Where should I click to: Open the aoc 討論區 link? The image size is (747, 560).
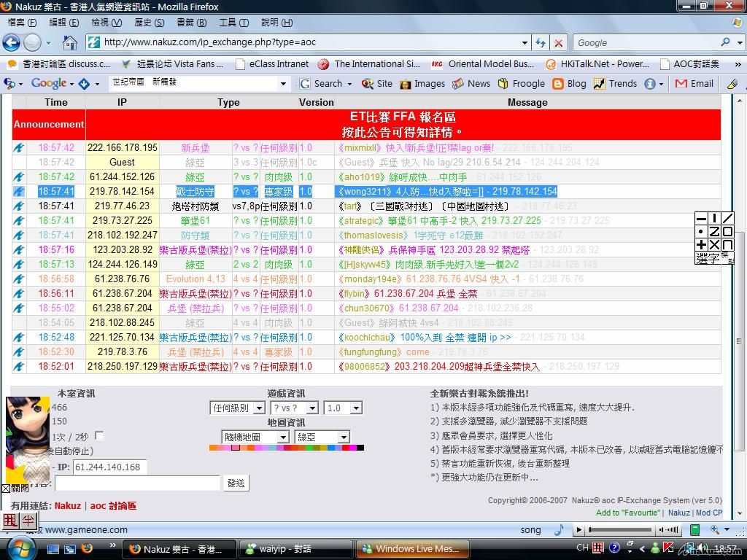(113, 506)
